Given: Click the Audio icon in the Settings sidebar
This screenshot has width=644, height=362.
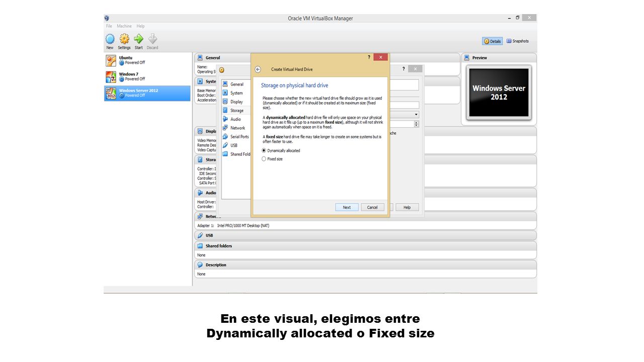Looking at the screenshot, I should click(x=225, y=119).
